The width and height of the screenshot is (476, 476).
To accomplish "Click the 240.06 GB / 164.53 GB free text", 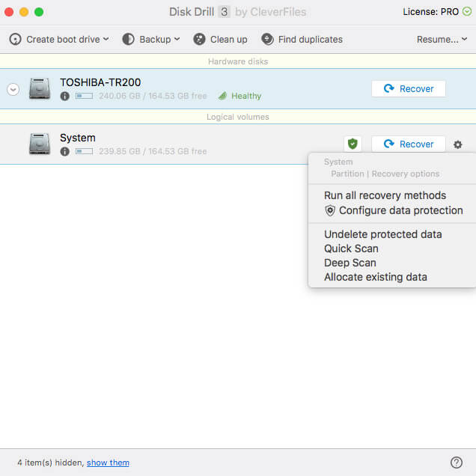I will [153, 96].
